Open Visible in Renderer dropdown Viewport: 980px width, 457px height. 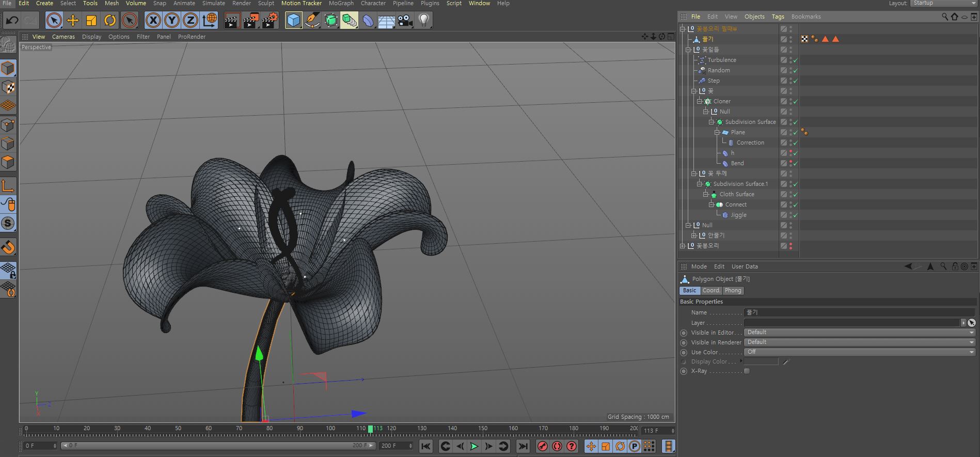pyautogui.click(x=860, y=342)
